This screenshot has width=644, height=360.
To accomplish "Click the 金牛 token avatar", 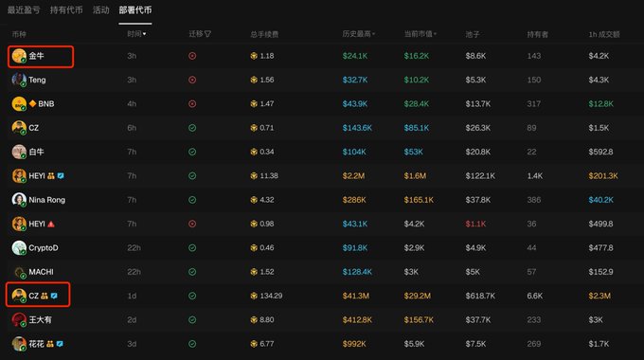I will pyautogui.click(x=19, y=56).
